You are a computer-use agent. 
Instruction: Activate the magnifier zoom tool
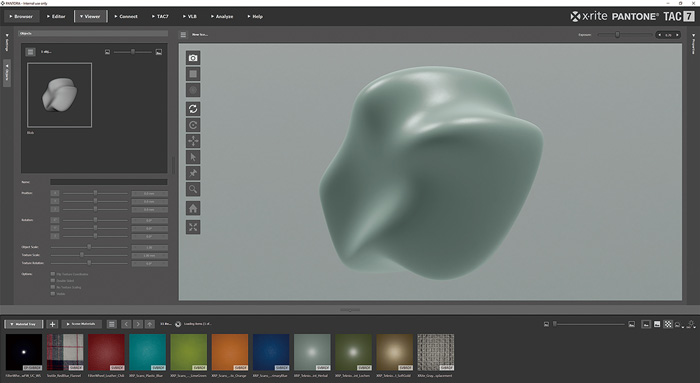[193, 189]
